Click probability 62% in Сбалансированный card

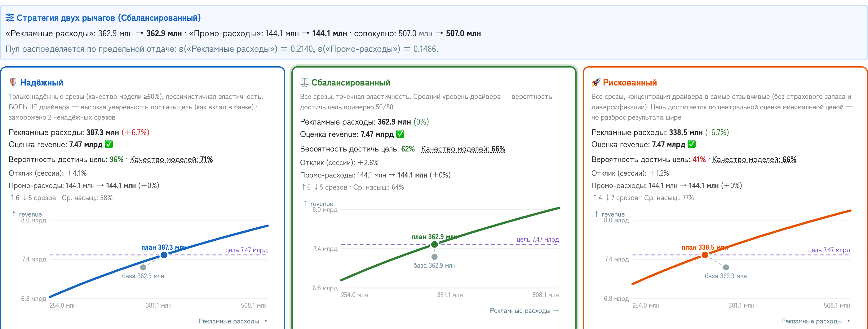point(408,149)
